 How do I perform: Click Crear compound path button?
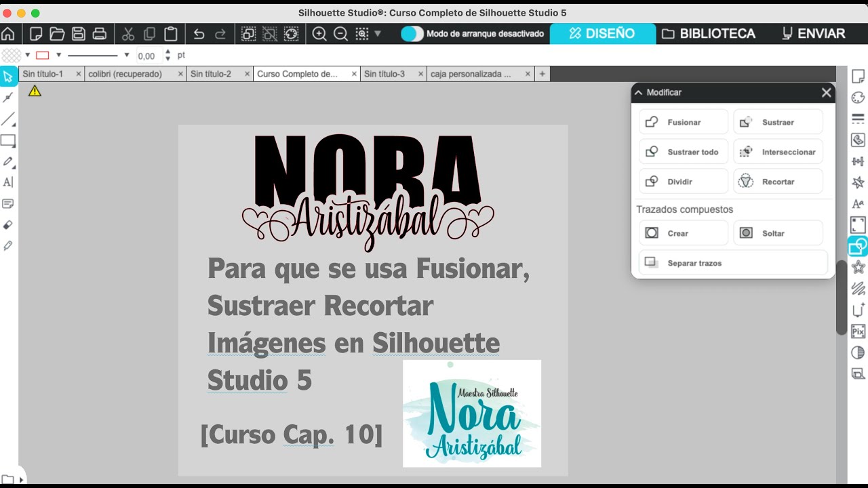pos(684,233)
